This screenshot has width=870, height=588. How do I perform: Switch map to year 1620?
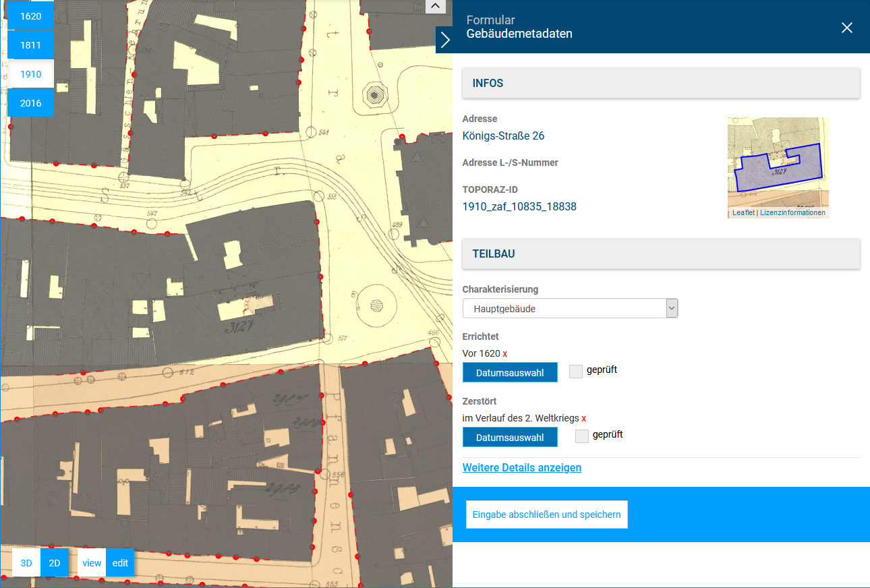coord(30,16)
